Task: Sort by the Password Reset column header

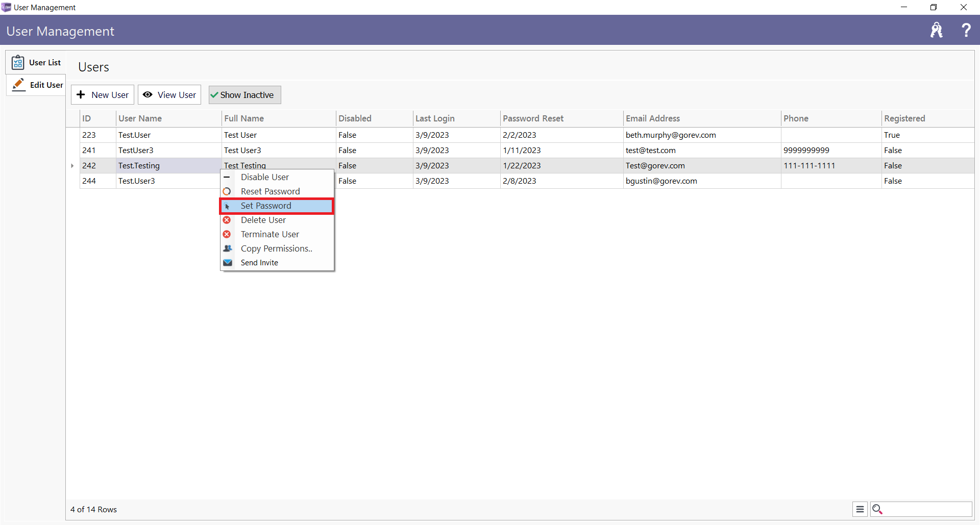Action: 561,118
